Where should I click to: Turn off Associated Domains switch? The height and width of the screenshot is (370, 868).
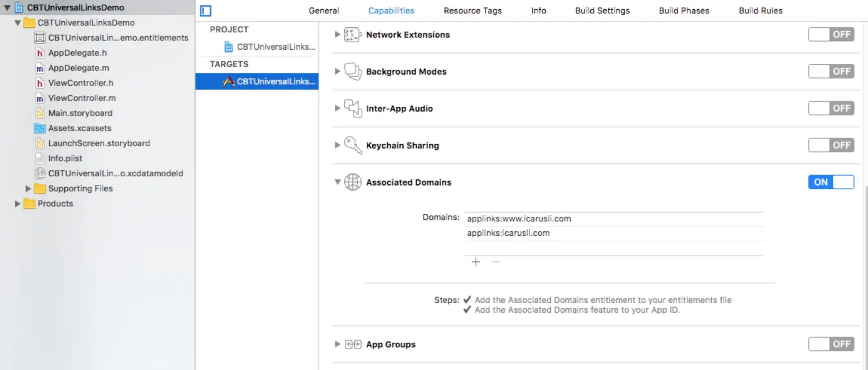[831, 182]
